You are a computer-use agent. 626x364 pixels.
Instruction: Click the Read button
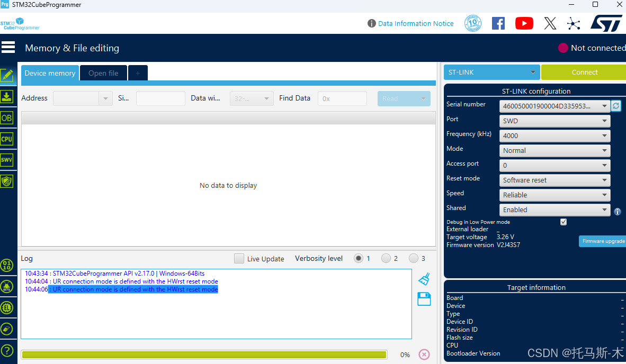pyautogui.click(x=404, y=98)
